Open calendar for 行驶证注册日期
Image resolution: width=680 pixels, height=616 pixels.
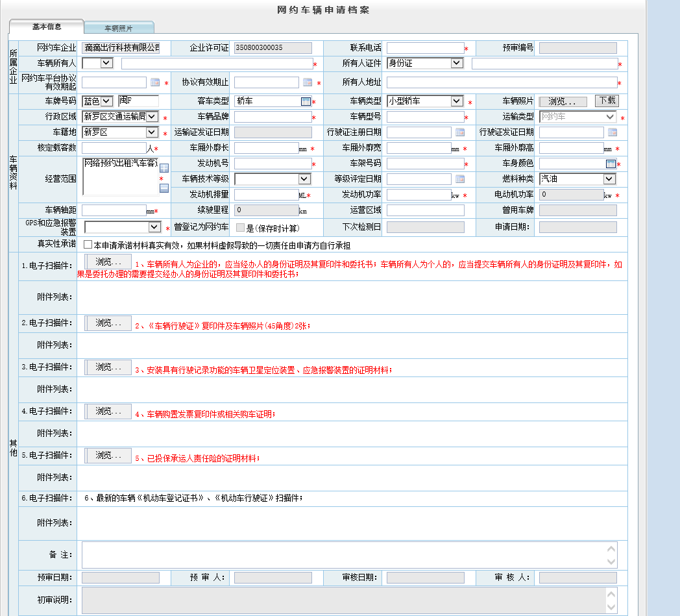459,132
